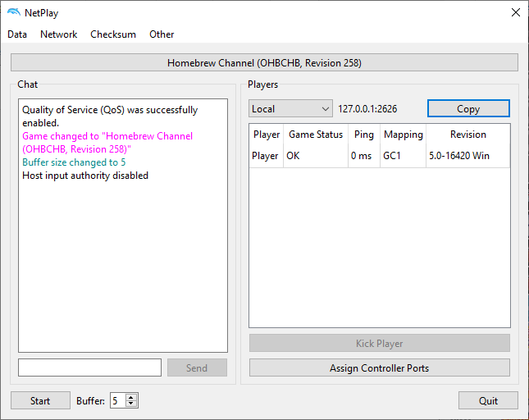Open the Data menu

[17, 34]
